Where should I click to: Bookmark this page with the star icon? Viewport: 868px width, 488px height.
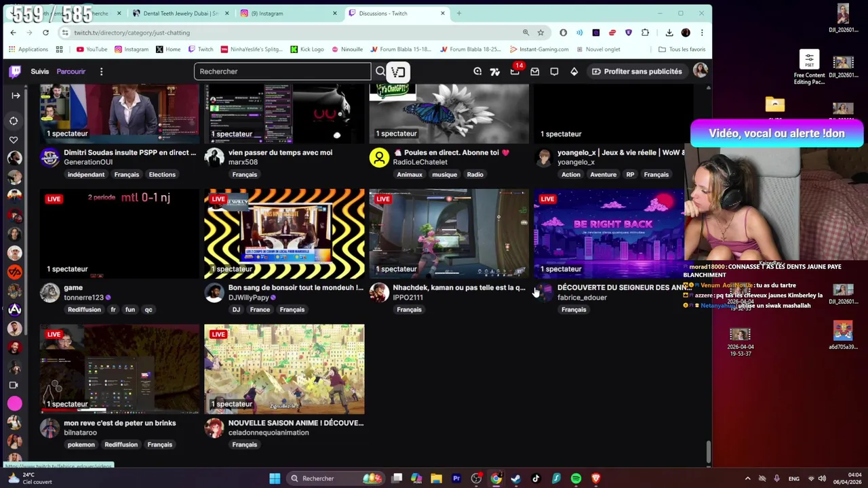point(540,33)
